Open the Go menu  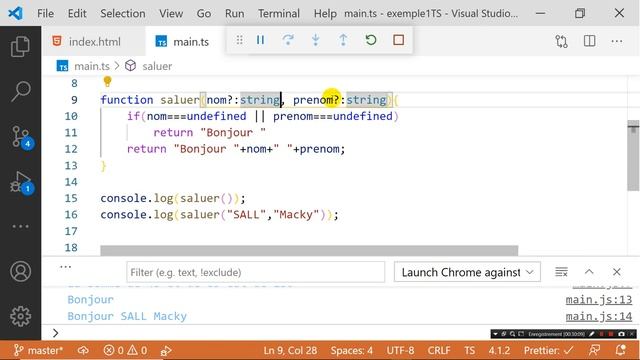click(x=204, y=13)
